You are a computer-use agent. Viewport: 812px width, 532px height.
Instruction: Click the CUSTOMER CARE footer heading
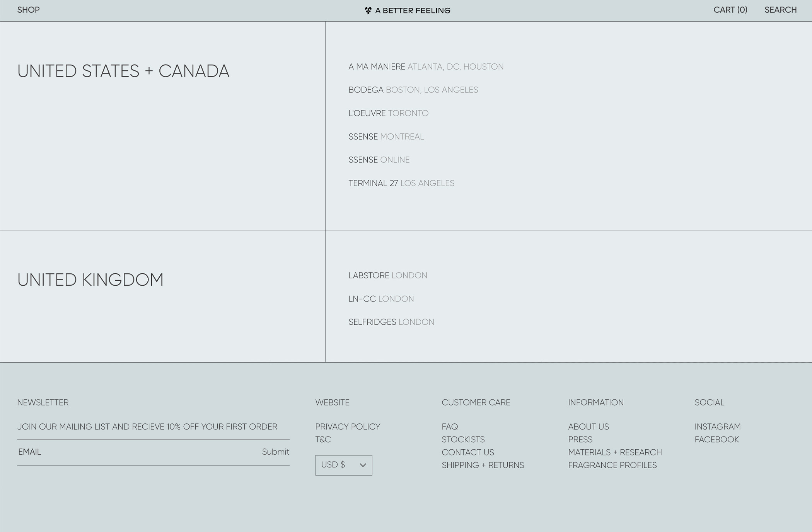476,402
